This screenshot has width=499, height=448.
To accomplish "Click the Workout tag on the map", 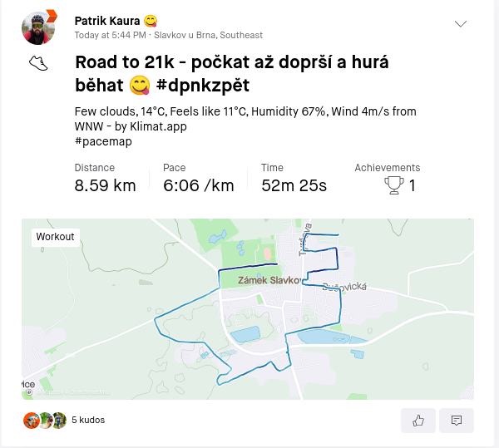I will pos(56,237).
